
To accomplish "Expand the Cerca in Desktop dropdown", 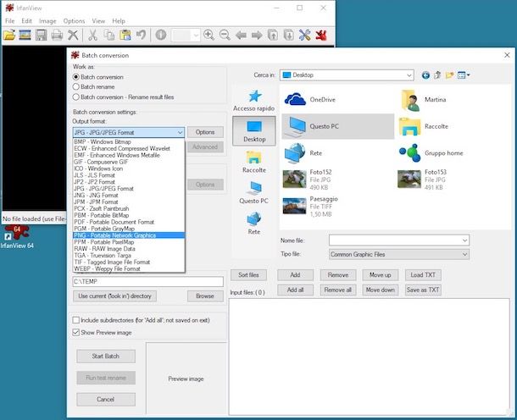I will pyautogui.click(x=409, y=75).
